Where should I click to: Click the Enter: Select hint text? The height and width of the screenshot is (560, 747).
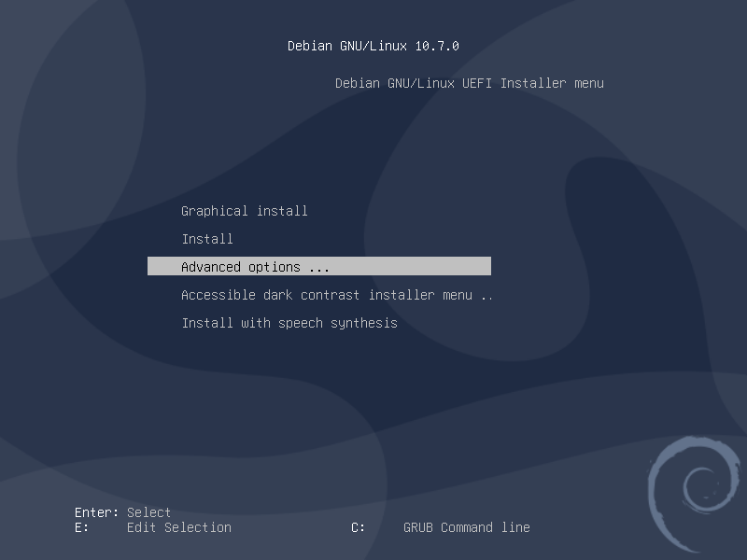click(x=122, y=512)
